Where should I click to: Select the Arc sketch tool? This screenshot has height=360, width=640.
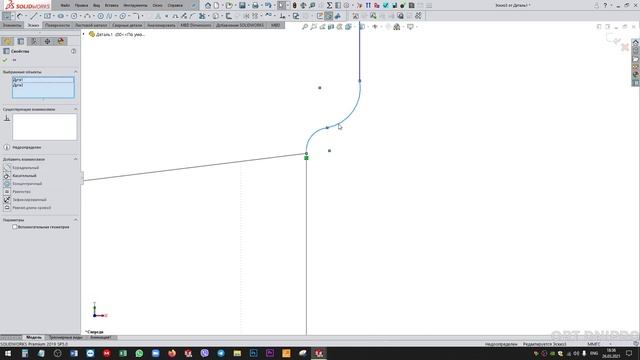point(87,16)
